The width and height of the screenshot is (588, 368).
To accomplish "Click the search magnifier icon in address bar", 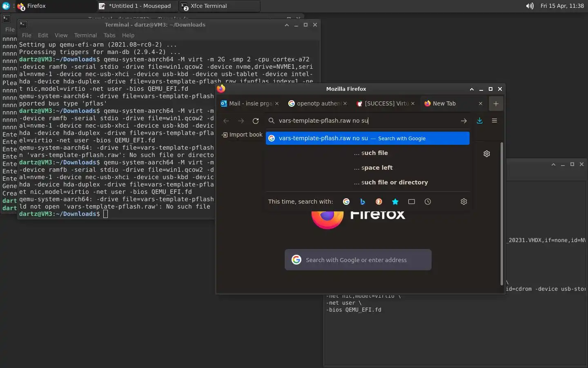I will 272,121.
